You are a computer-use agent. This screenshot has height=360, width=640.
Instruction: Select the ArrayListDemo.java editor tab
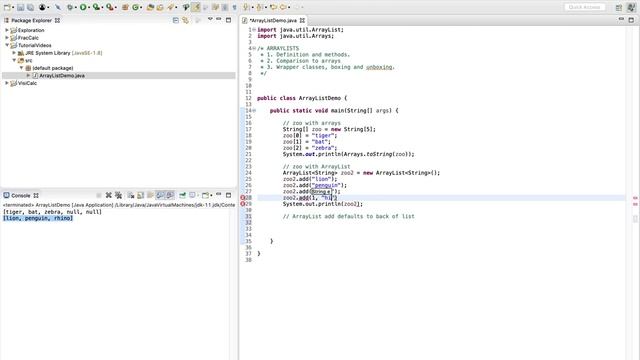(x=273, y=20)
